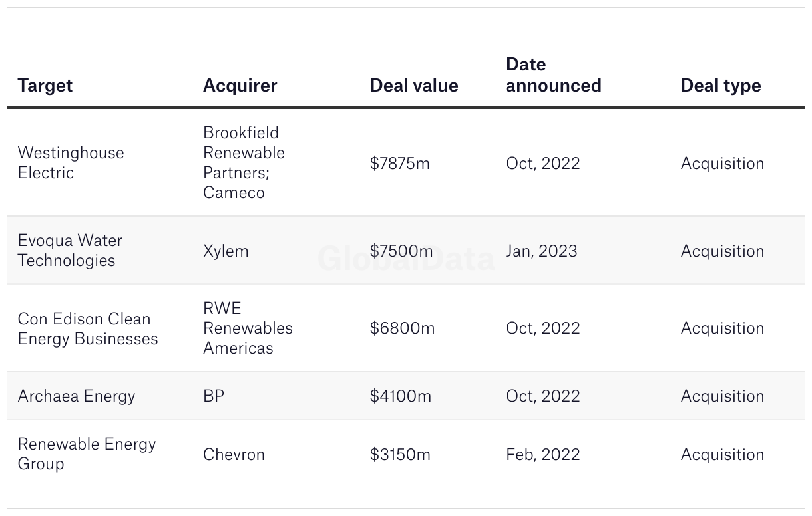The image size is (812, 516).
Task: Click the Date announced column header
Action: (x=553, y=75)
